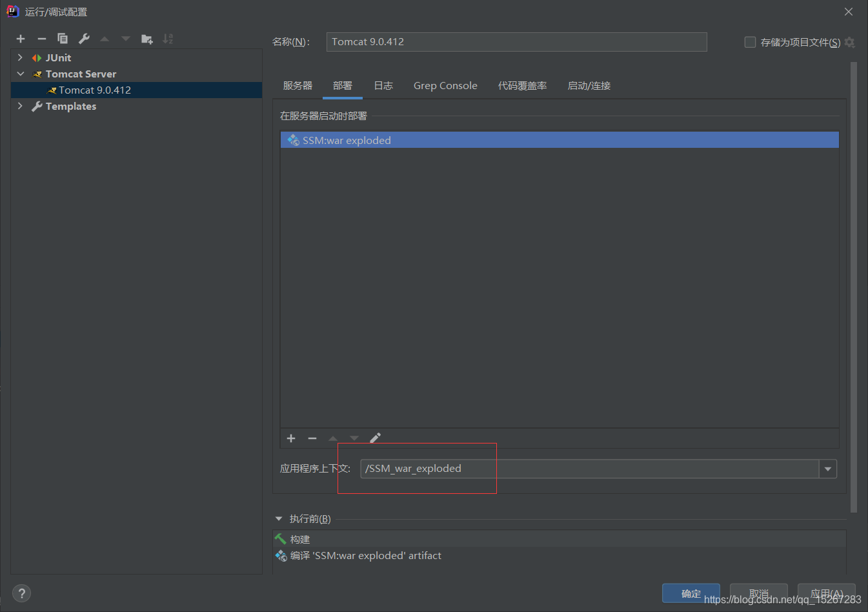Toggle 存储为项目文件 checkbox
Screen dimensions: 868x612
(x=750, y=42)
